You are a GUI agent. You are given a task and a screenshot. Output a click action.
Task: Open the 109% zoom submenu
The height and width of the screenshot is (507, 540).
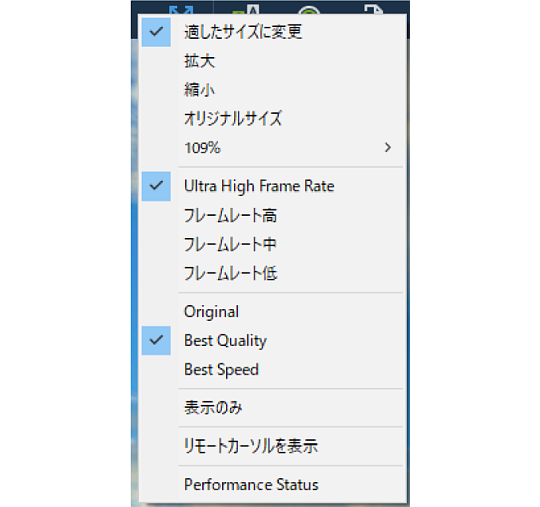point(272,147)
